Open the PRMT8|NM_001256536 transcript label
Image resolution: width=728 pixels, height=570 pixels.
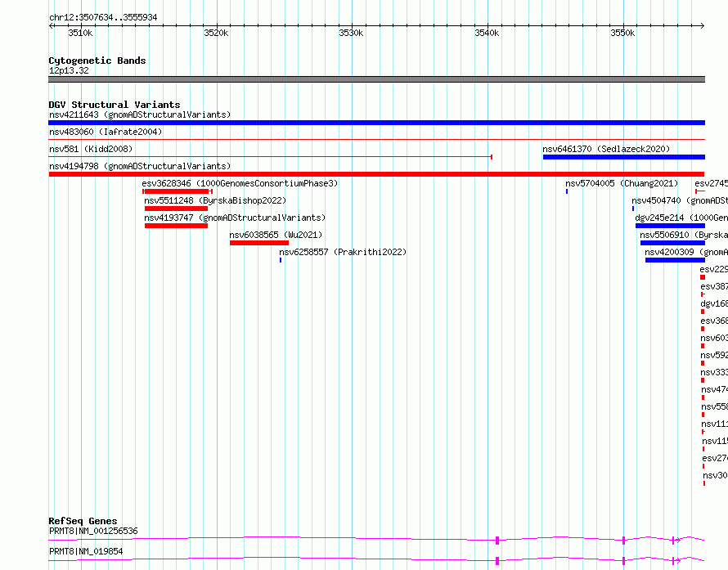click(93, 531)
